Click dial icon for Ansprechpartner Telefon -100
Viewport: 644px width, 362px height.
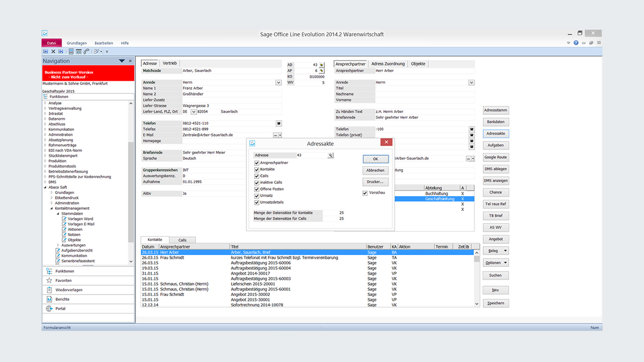[x=471, y=129]
